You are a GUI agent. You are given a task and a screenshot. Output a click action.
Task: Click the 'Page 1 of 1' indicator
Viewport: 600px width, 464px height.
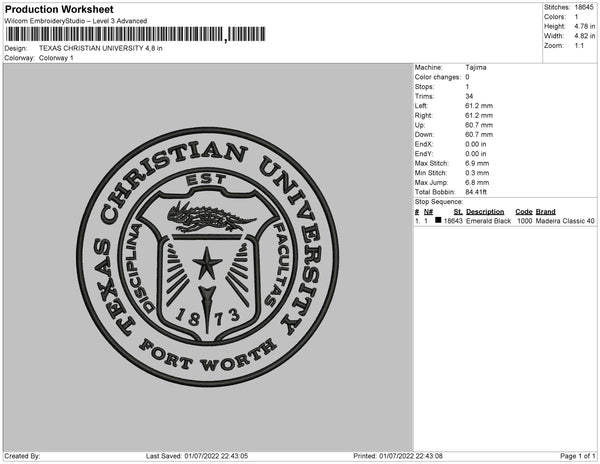click(x=577, y=456)
